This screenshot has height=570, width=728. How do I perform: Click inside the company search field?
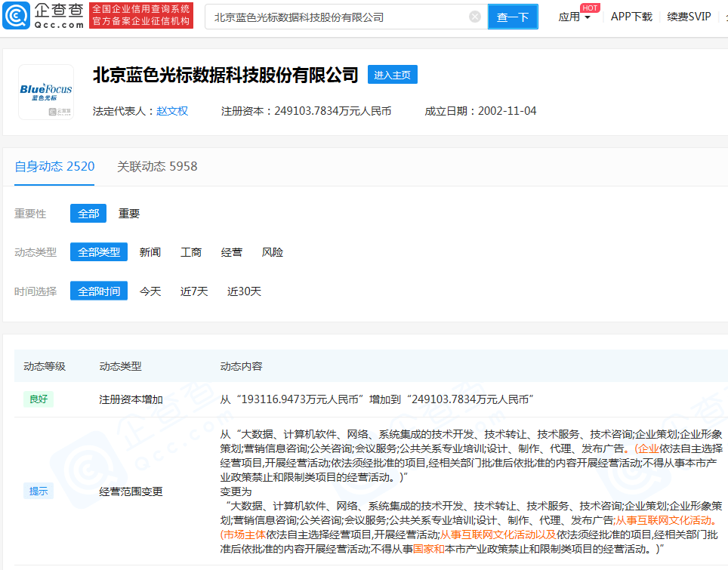coord(340,16)
